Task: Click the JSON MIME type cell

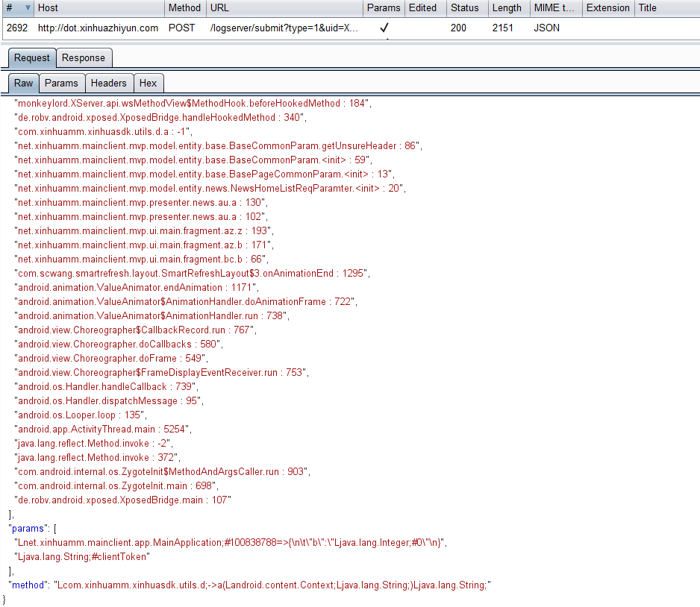Action: point(547,28)
